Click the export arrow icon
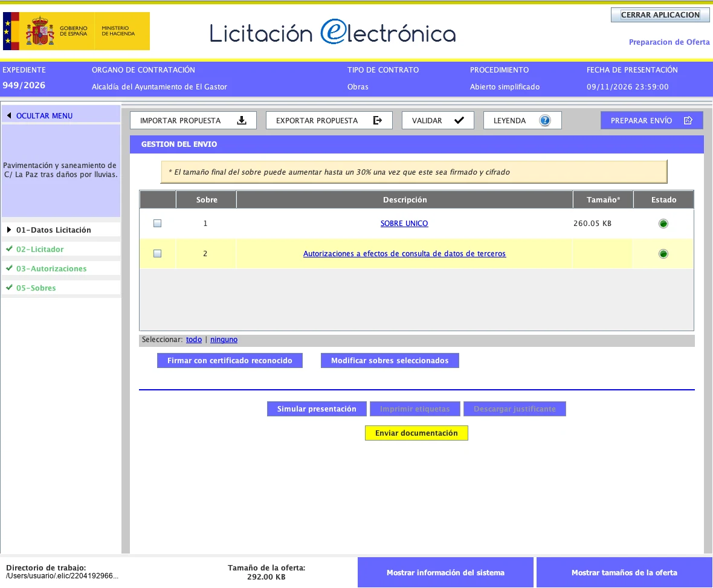Image resolution: width=713 pixels, height=588 pixels. point(378,120)
